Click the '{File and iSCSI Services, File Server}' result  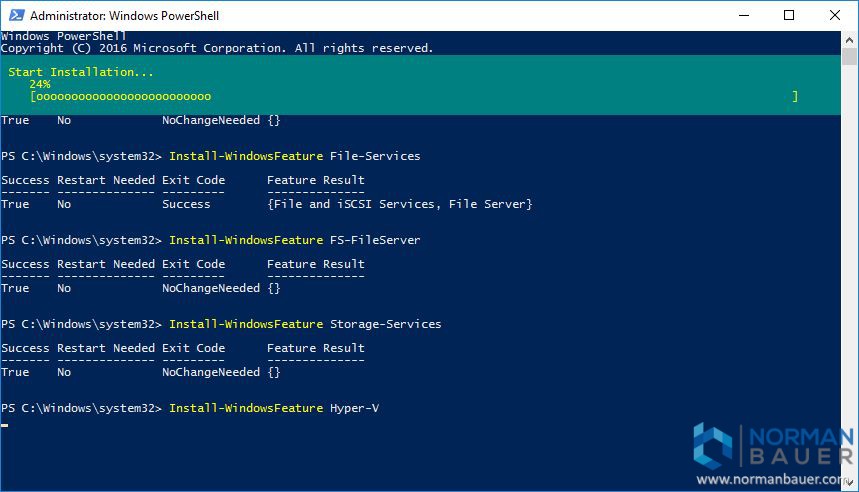click(x=400, y=204)
